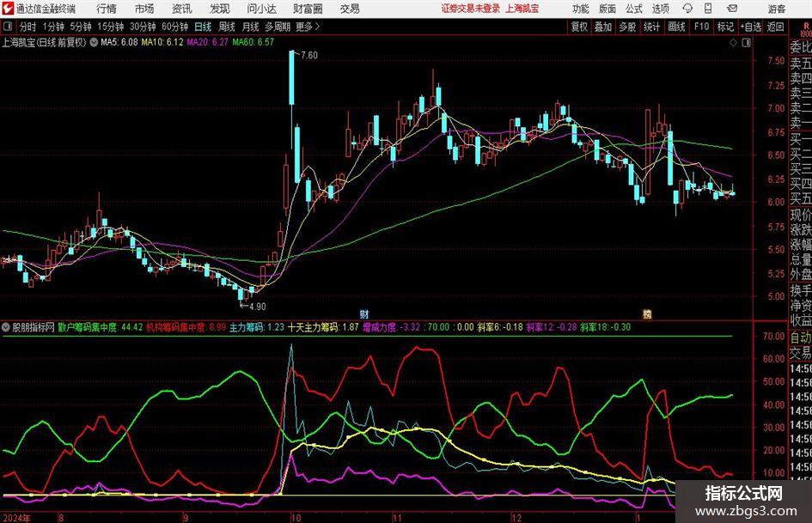812x523 pixels.
Task: Click the diamond icon at chart top-right
Action: [x=733, y=43]
